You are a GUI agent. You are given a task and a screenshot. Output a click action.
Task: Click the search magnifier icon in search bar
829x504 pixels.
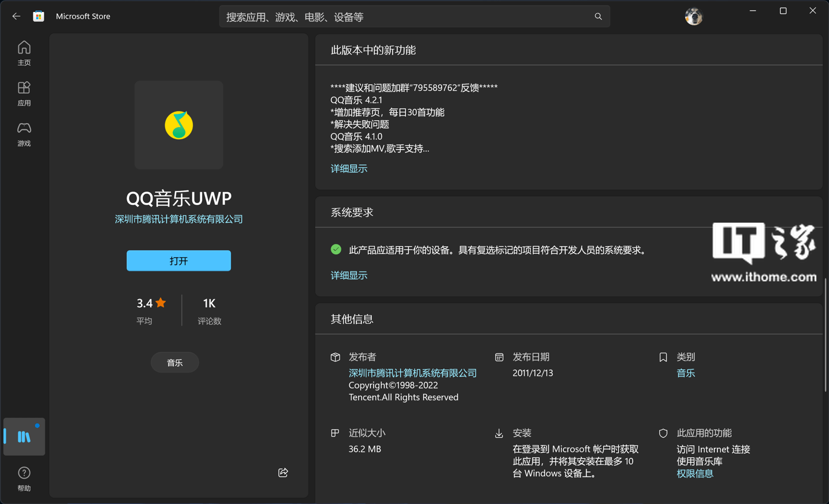pos(598,16)
